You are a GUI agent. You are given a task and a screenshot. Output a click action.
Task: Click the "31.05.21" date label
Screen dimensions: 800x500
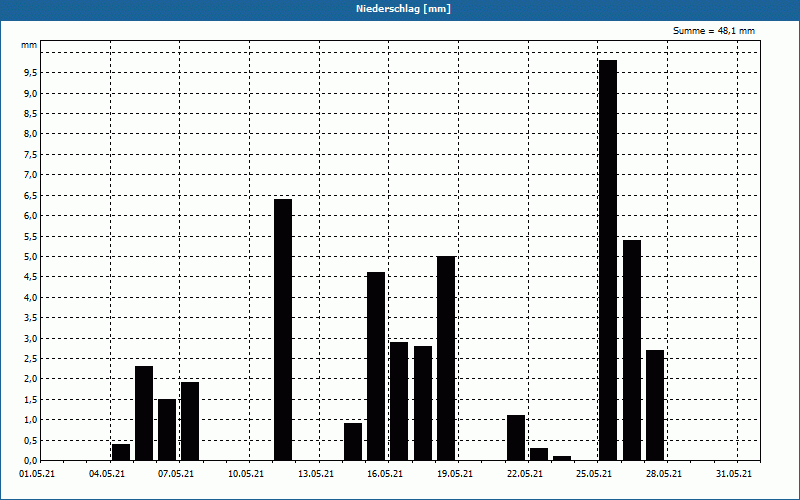coord(734,474)
